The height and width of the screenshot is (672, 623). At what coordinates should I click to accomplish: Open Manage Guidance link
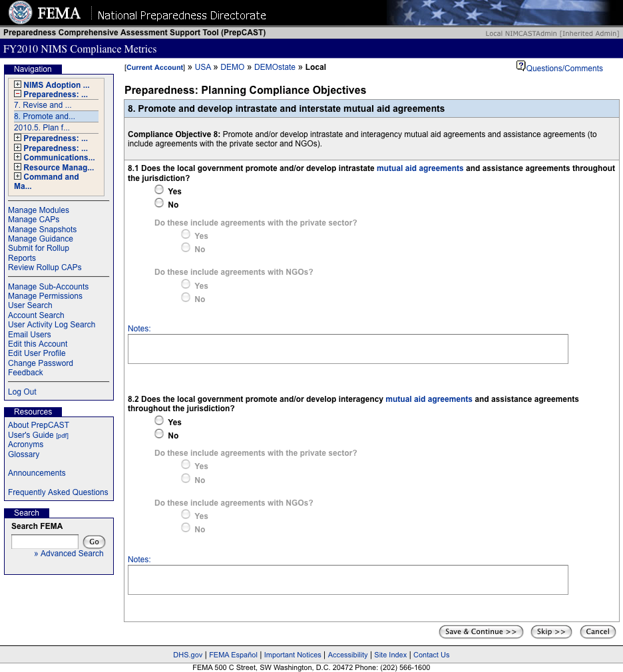point(41,239)
